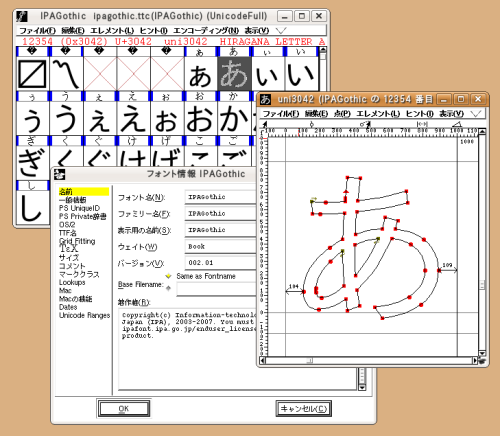Select the custom Base Filename radio button
This screenshot has height=436, width=500.
(169, 288)
